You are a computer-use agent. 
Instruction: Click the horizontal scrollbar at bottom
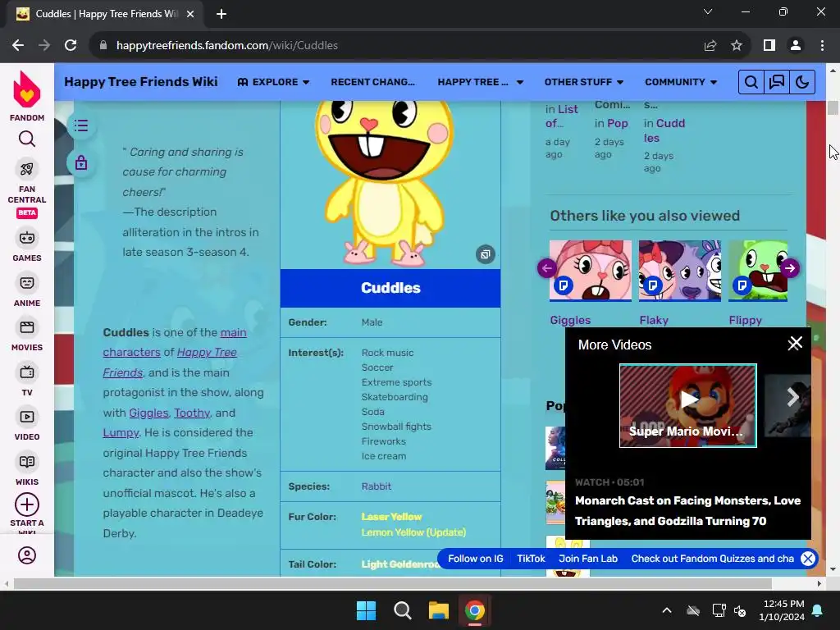393,583
